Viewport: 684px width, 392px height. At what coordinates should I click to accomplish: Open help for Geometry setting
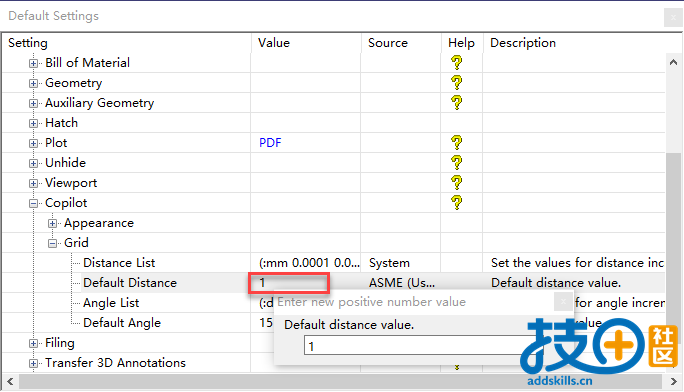456,83
